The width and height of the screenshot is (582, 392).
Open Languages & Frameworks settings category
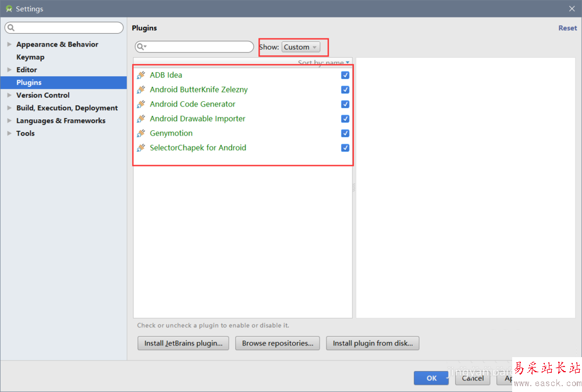[61, 120]
